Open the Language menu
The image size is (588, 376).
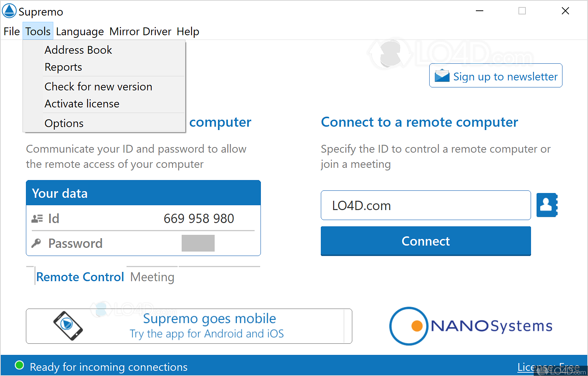80,31
